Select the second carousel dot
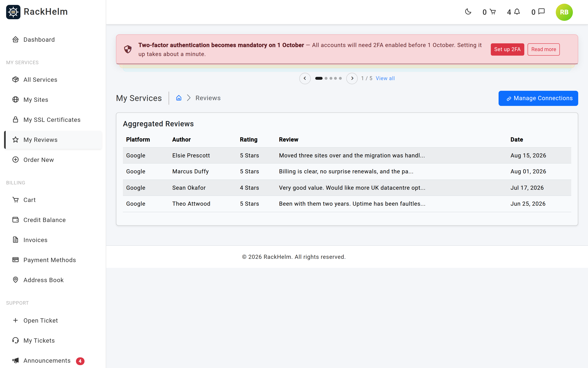The image size is (588, 368). [x=326, y=78]
